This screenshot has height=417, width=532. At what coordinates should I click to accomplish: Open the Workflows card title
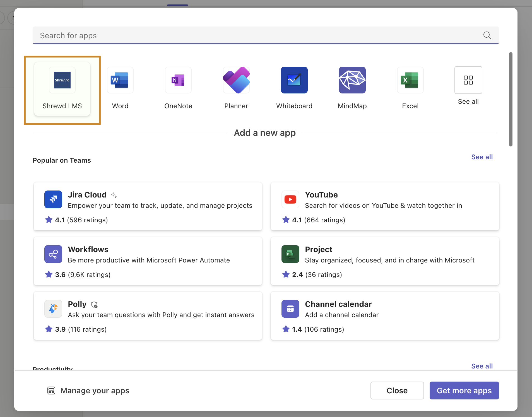tap(88, 249)
